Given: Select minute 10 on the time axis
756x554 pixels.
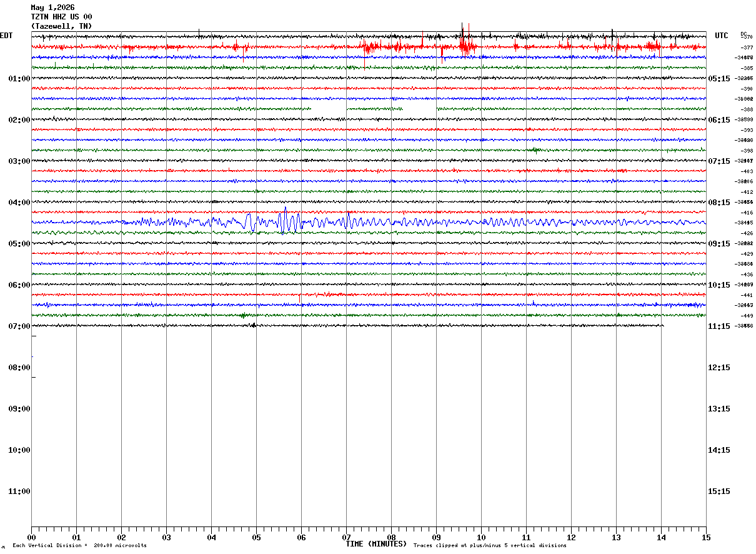Looking at the screenshot, I should pos(481,537).
